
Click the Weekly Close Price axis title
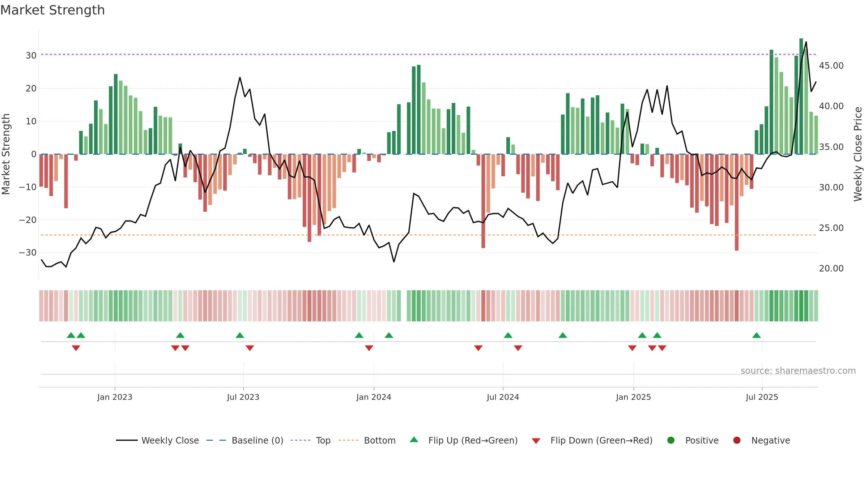click(858, 154)
